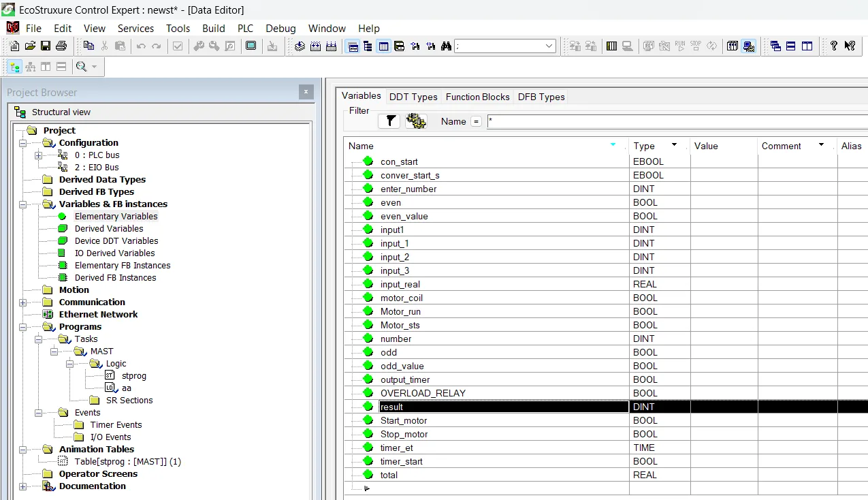Click the binoculars search icon
This screenshot has height=500, width=868.
447,46
